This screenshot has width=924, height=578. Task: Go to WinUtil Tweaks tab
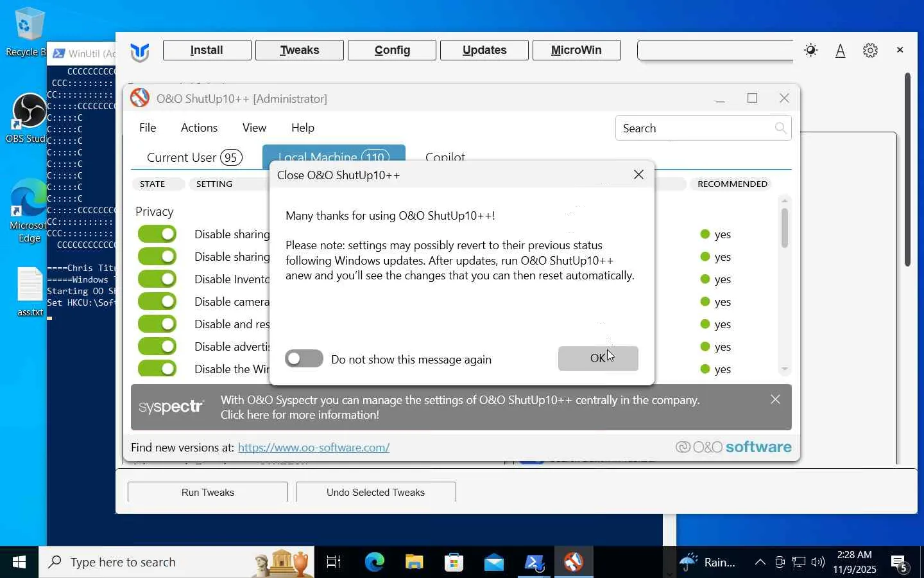300,50
